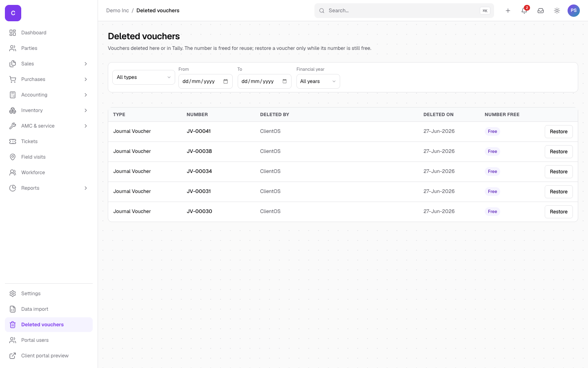Click the plus create-new icon
The height and width of the screenshot is (368, 588).
[508, 11]
